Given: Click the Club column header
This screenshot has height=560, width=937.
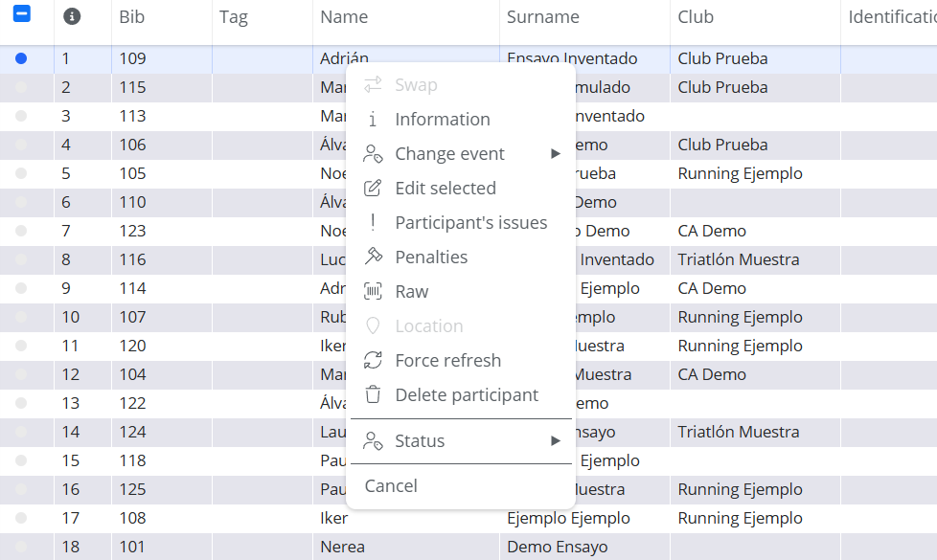Looking at the screenshot, I should coord(695,16).
